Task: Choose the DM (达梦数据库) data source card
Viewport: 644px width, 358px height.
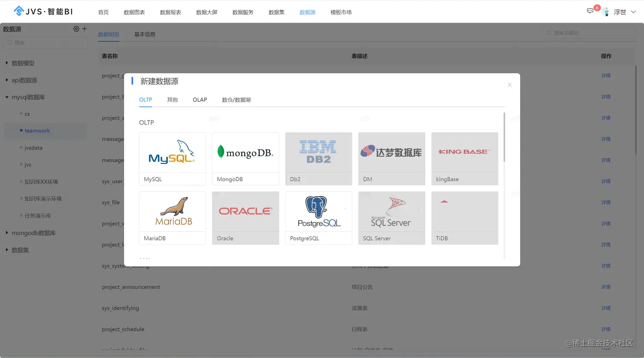Action: click(x=392, y=159)
